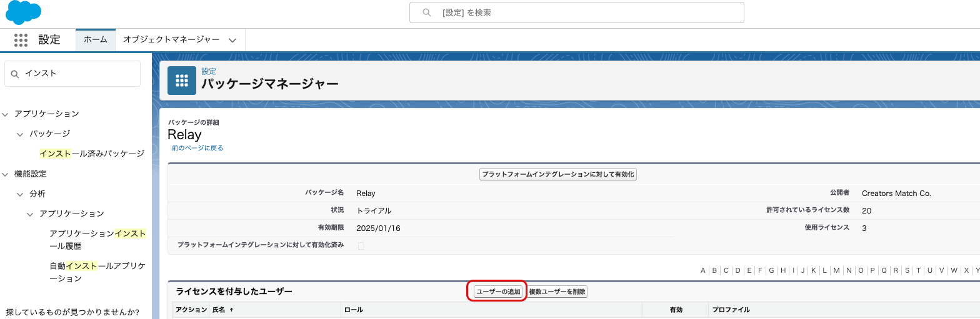Click the allowed license count 20

point(866,211)
